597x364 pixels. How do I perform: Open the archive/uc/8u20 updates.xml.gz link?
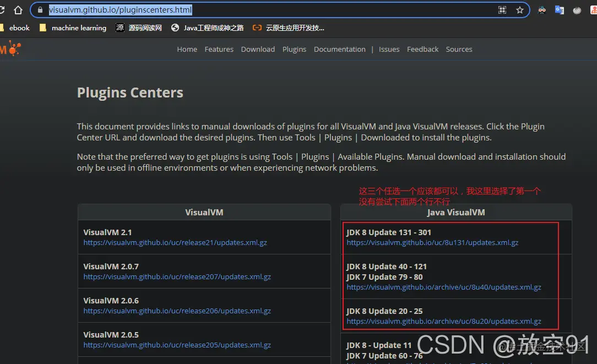tap(444, 322)
